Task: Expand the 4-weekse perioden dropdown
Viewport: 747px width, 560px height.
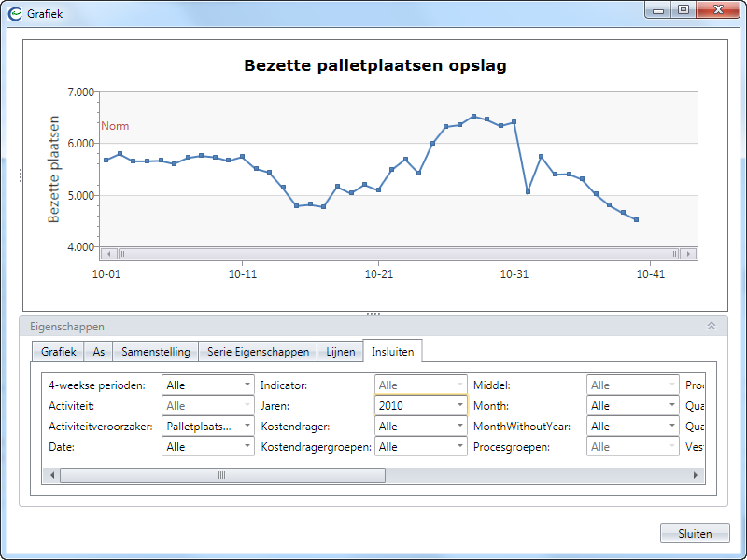Action: click(x=207, y=385)
